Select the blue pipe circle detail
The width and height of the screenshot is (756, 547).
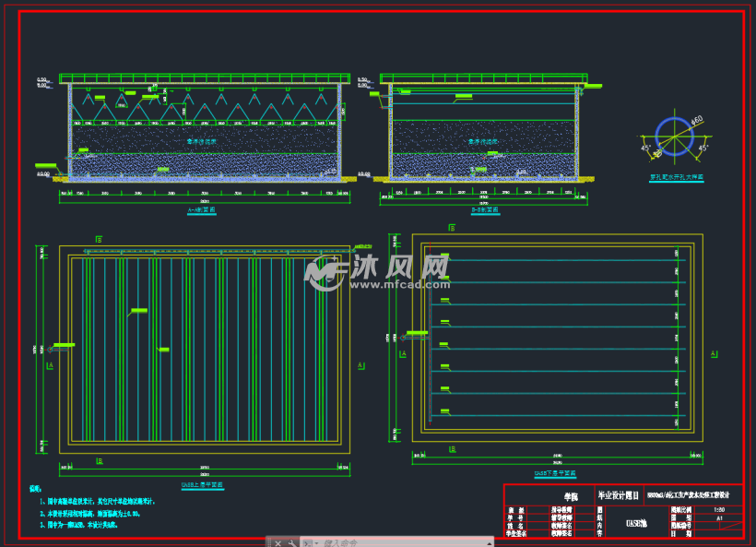coord(672,135)
